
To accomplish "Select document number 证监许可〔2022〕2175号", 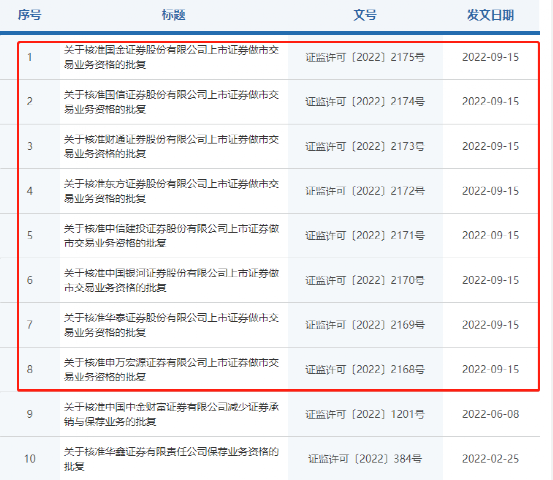I will 365,57.
